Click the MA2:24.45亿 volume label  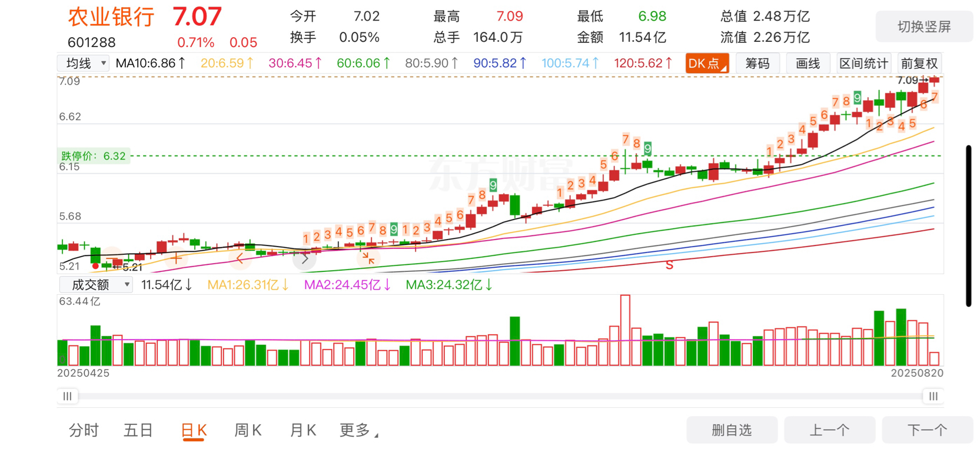(x=348, y=285)
